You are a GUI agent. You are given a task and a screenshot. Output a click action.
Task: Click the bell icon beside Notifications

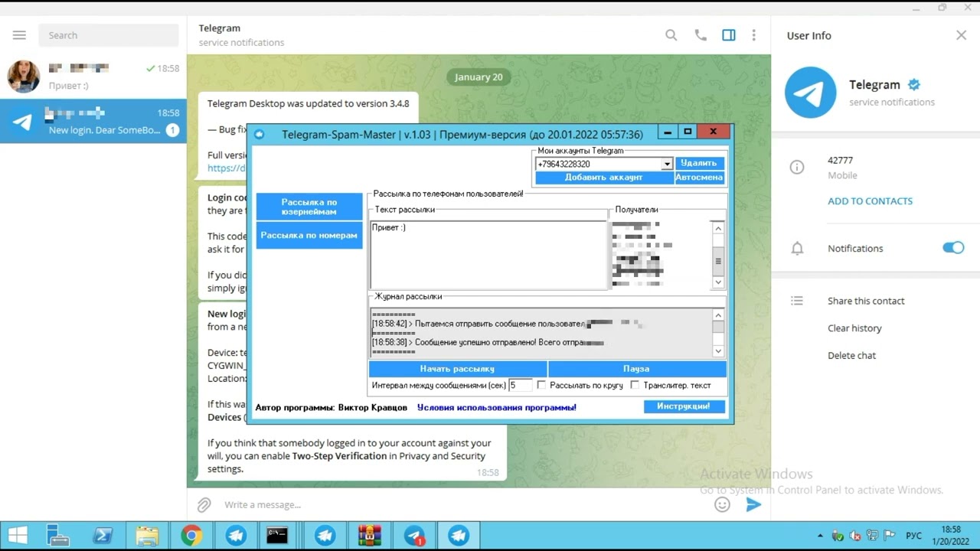point(797,248)
